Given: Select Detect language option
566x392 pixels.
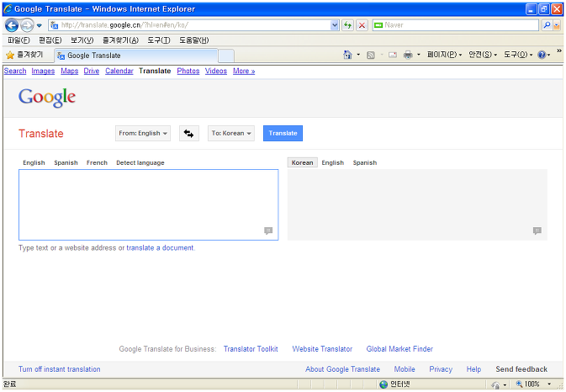Looking at the screenshot, I should click(140, 163).
